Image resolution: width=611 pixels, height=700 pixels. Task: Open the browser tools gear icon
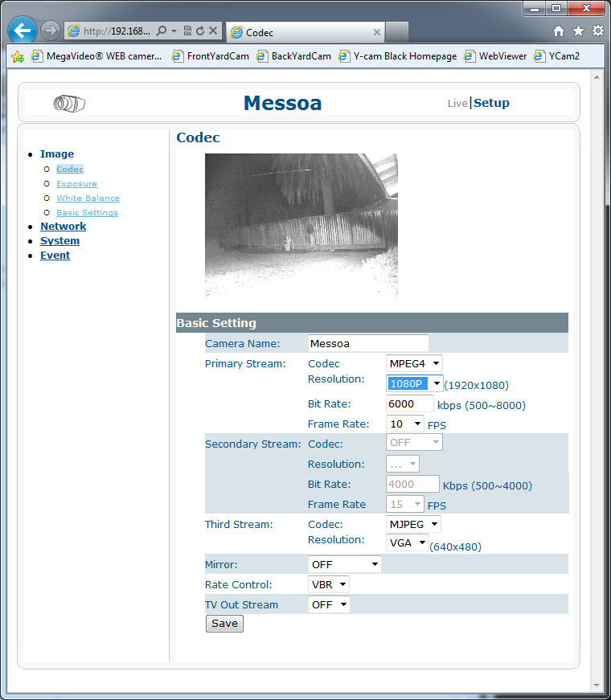pos(597,31)
